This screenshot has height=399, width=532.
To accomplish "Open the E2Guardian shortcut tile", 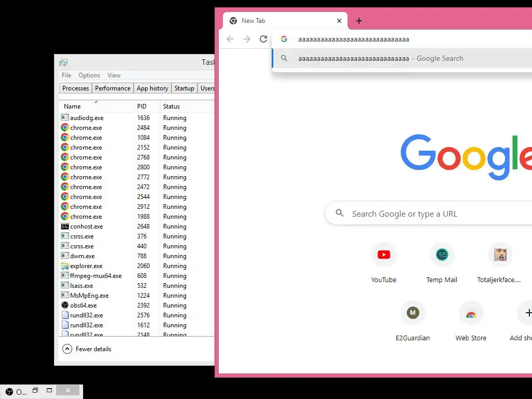I will tap(413, 322).
